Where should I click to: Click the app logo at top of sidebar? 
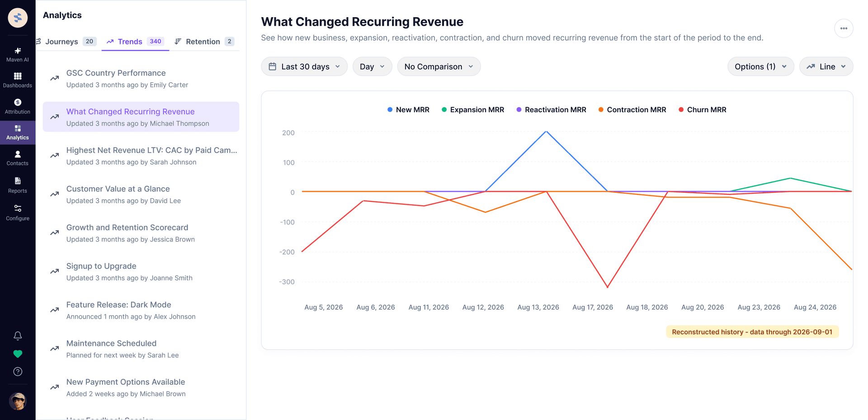tap(18, 18)
